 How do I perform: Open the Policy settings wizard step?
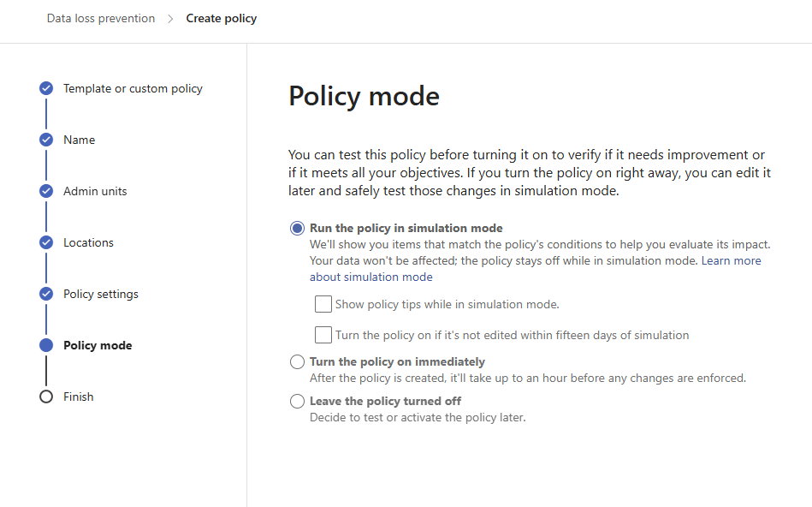[101, 294]
